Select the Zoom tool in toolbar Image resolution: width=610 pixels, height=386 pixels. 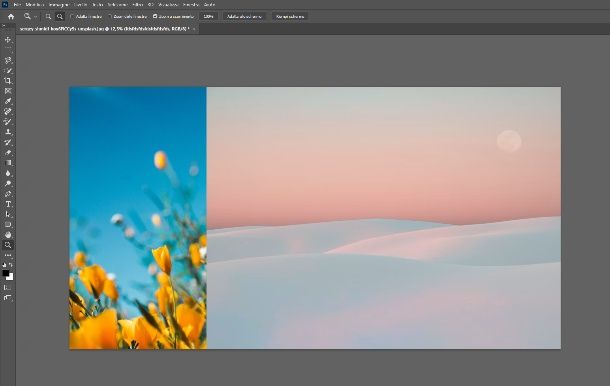(8, 245)
